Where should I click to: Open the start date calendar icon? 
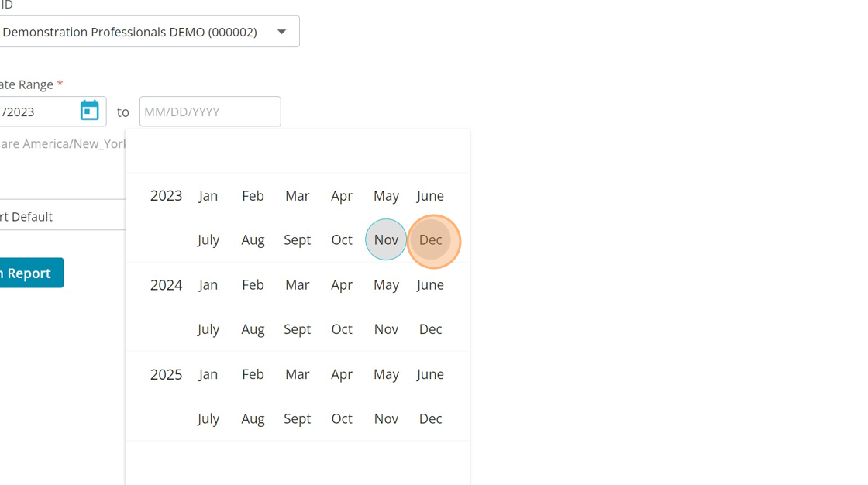(x=90, y=111)
